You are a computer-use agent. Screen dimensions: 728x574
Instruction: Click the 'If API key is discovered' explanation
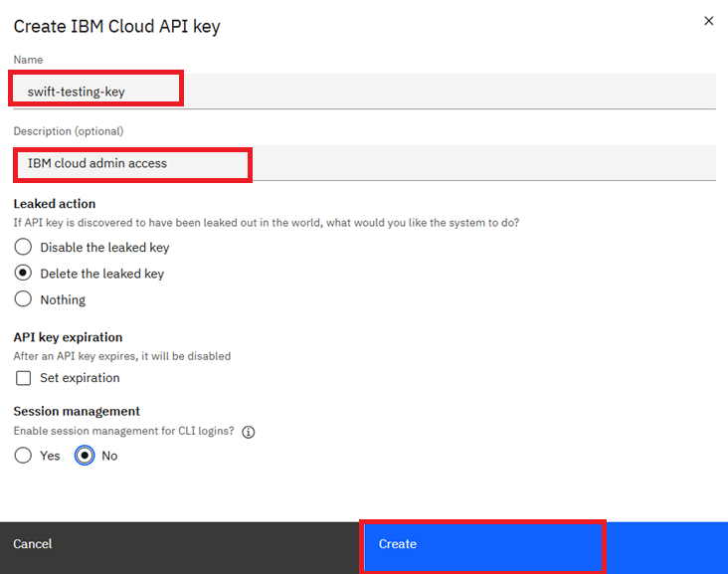[267, 223]
